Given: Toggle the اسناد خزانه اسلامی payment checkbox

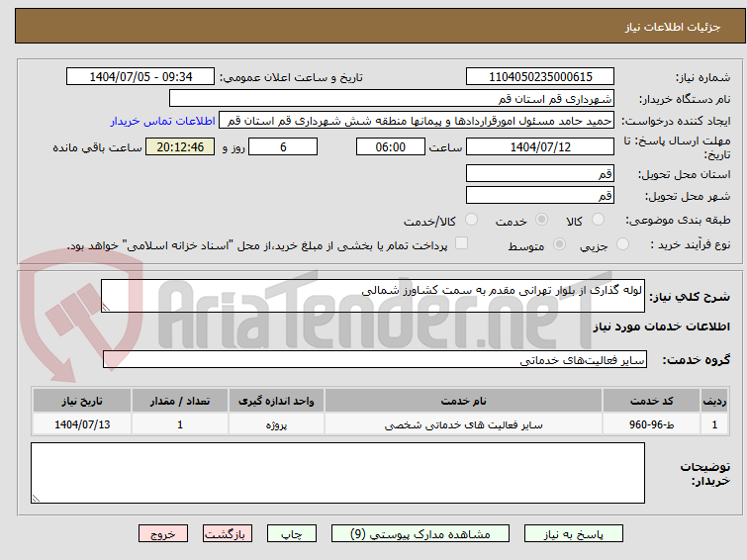Looking at the screenshot, I should pos(461,243).
